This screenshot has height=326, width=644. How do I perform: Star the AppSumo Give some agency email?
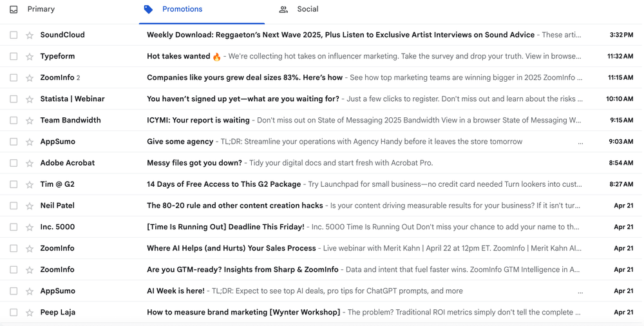[30, 142]
